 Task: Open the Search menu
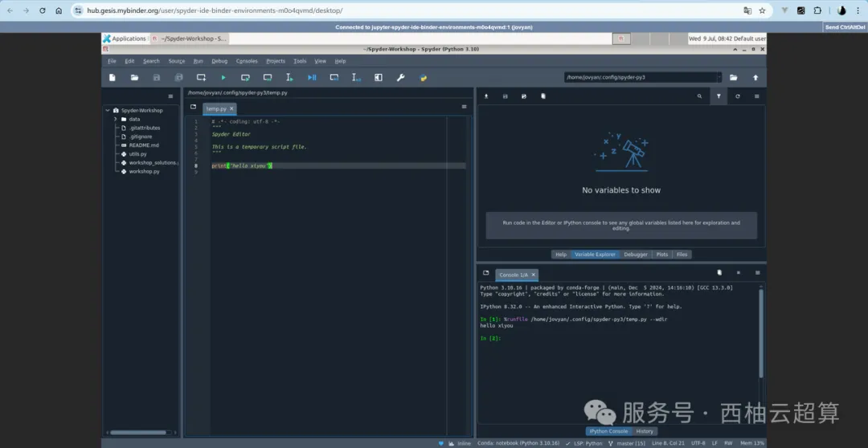(151, 61)
